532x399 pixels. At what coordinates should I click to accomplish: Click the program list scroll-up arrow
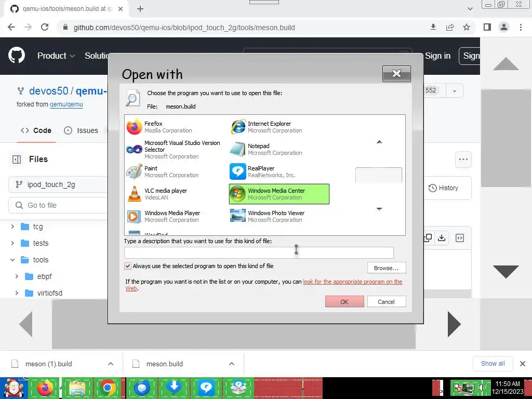[379, 142]
